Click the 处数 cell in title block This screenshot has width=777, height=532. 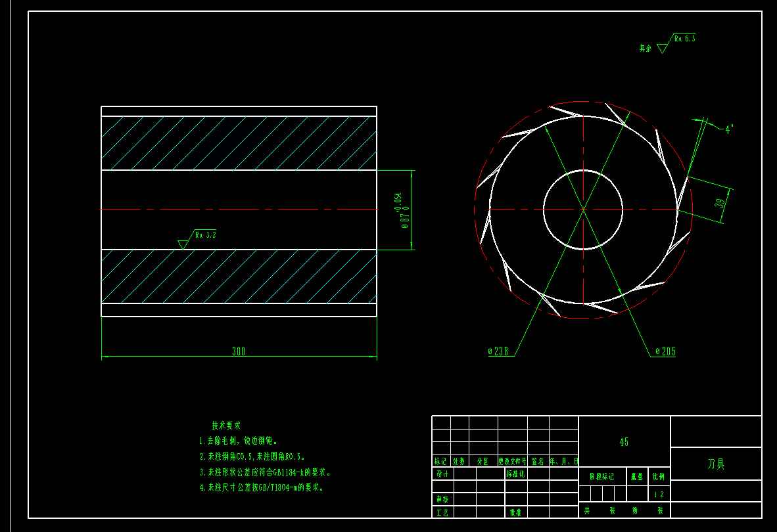(x=459, y=461)
